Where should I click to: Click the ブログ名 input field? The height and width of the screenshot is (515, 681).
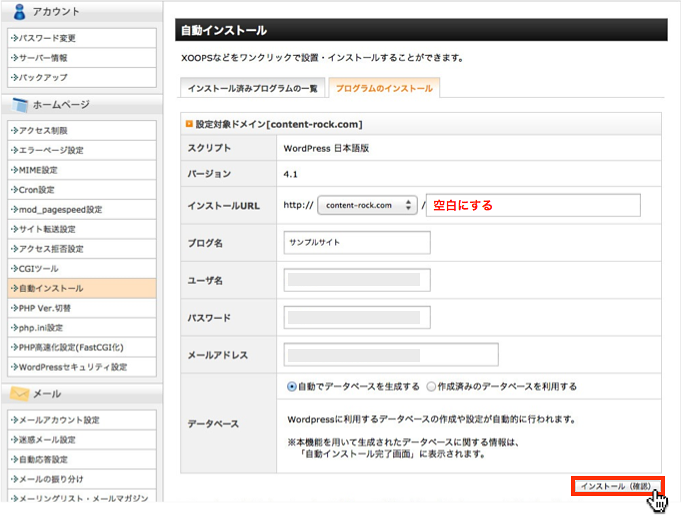357,242
